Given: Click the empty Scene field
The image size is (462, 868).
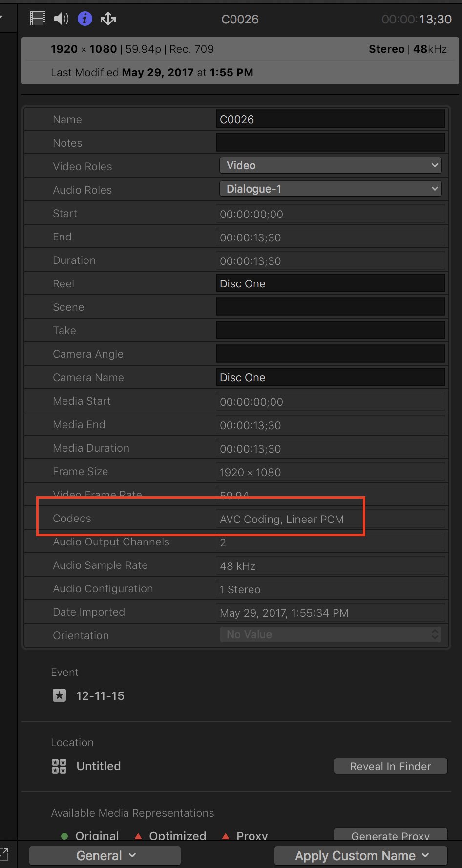Looking at the screenshot, I should coord(330,307).
